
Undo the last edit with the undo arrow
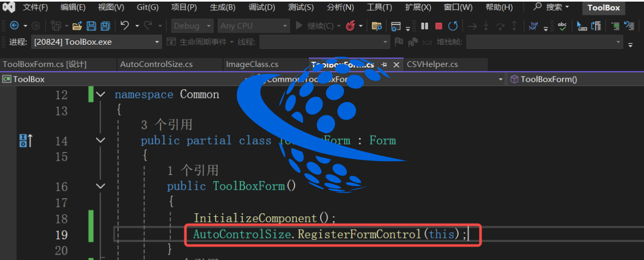click(125, 26)
